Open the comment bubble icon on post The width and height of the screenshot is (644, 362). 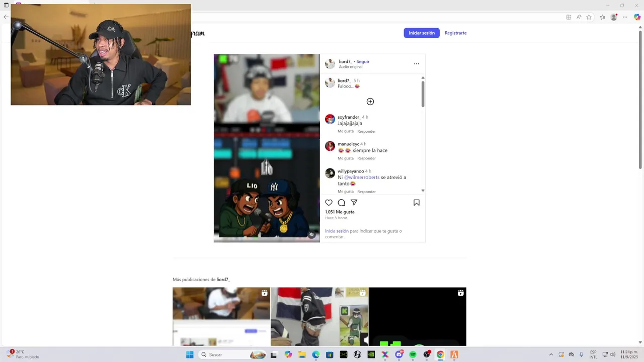coord(341,203)
